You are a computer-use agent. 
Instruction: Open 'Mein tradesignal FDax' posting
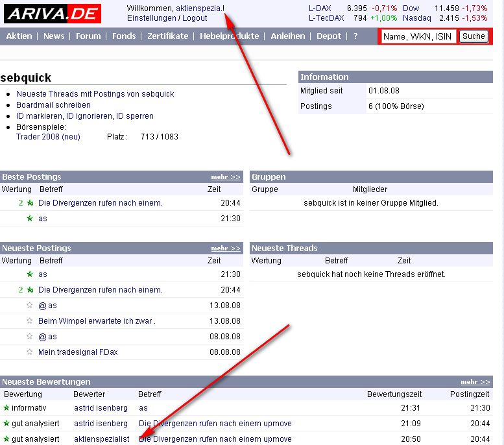click(78, 352)
